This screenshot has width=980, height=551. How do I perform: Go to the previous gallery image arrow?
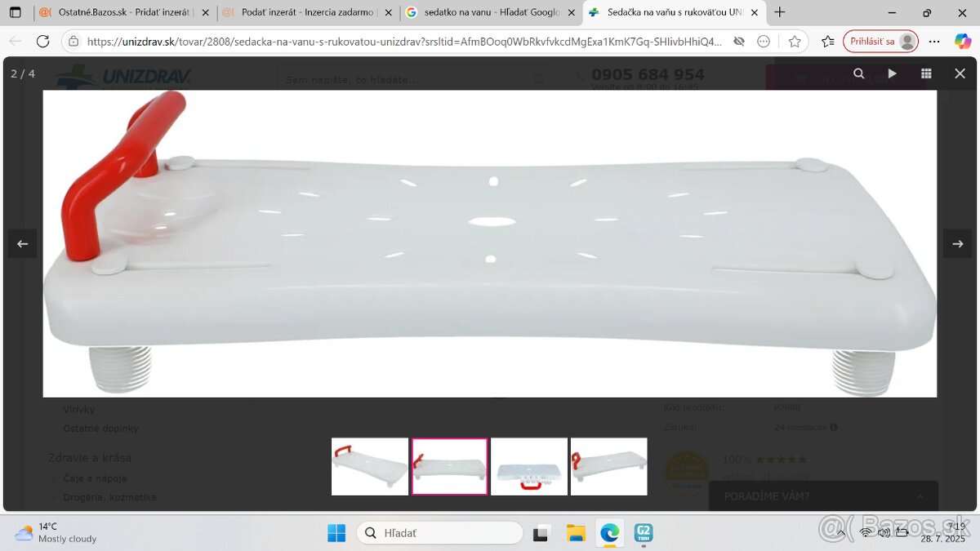pos(22,244)
